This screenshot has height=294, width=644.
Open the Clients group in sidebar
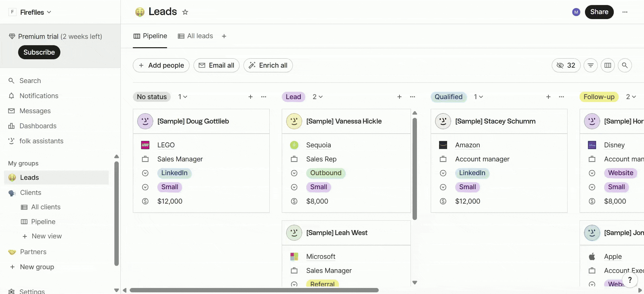point(31,193)
